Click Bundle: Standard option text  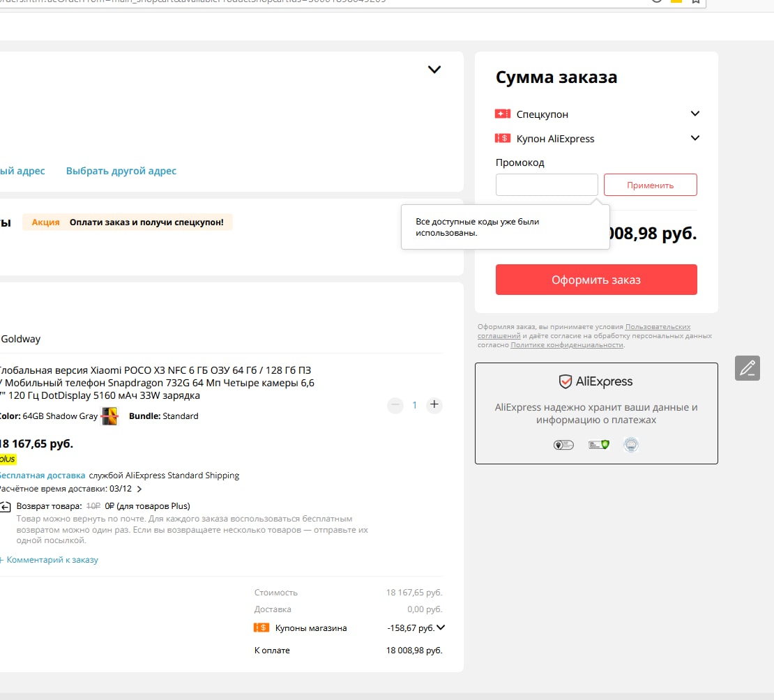pyautogui.click(x=163, y=416)
